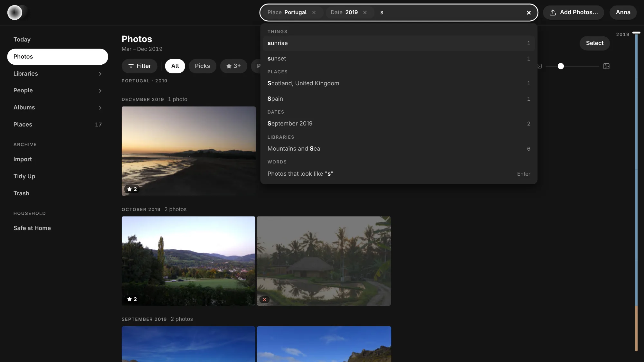
Task: Click Add Photos button
Action: pyautogui.click(x=573, y=13)
